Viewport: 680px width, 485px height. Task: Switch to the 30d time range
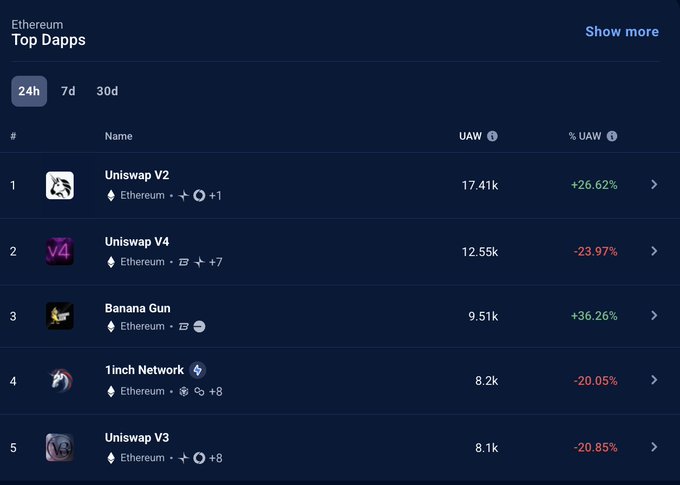pos(107,91)
